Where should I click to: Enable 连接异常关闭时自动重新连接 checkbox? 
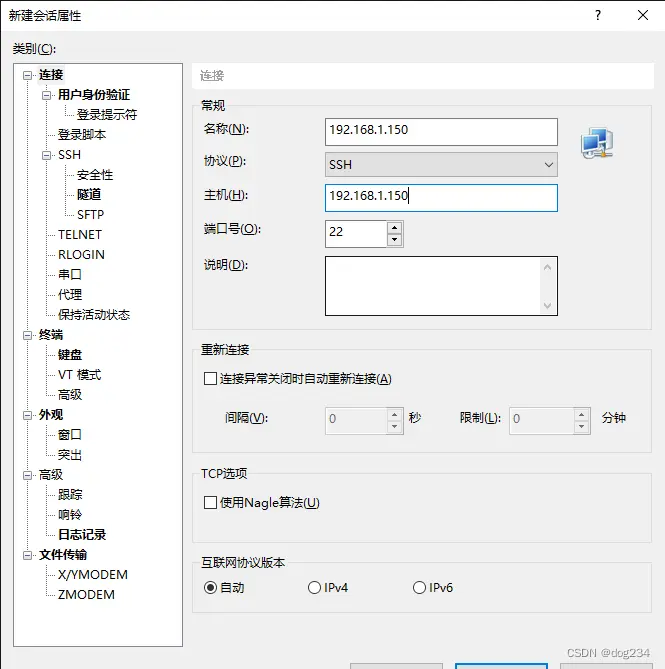pos(210,379)
